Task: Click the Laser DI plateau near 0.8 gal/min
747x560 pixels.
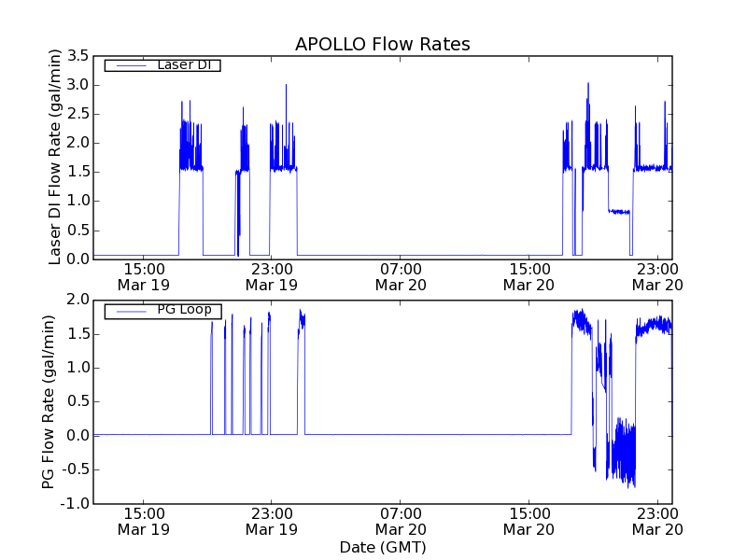Action: click(618, 211)
